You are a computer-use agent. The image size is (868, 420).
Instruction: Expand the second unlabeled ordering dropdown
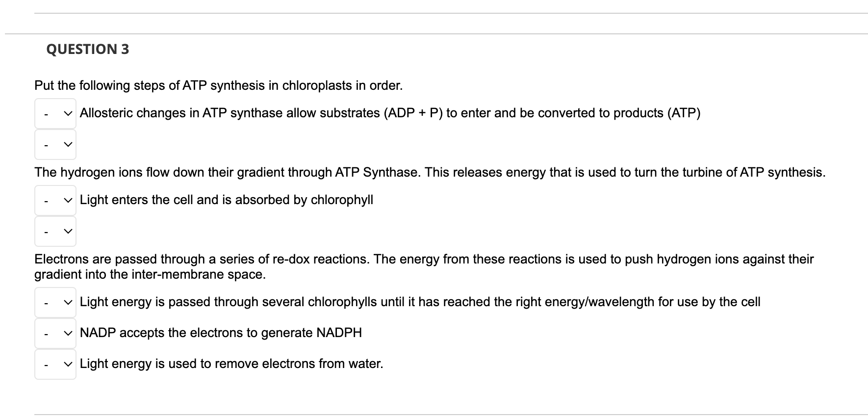coord(55,145)
